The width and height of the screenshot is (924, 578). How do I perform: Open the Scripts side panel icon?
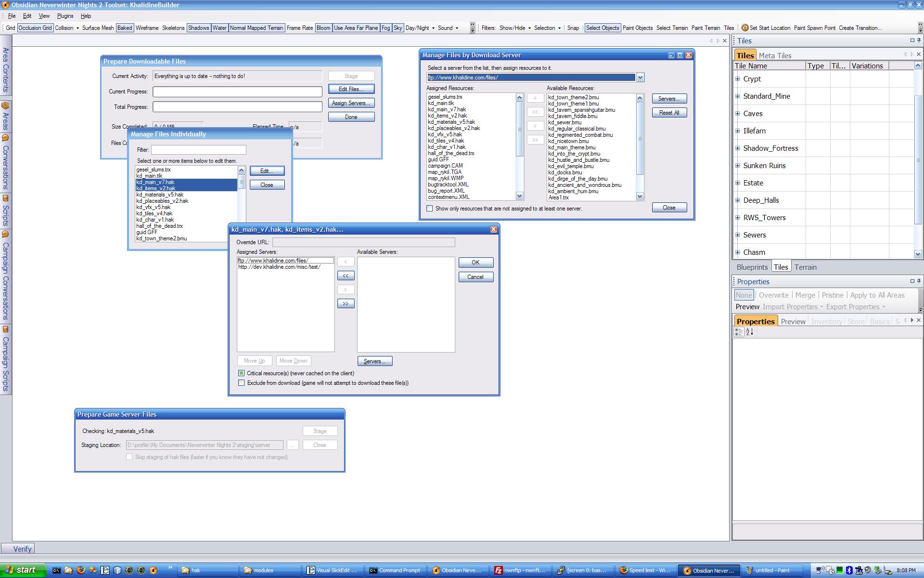tap(6, 198)
